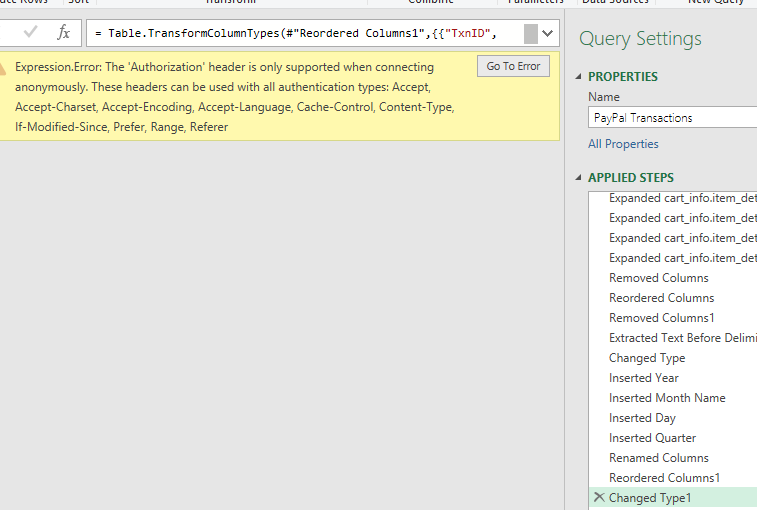
Task: Click the yellow error message text
Action: [235, 97]
